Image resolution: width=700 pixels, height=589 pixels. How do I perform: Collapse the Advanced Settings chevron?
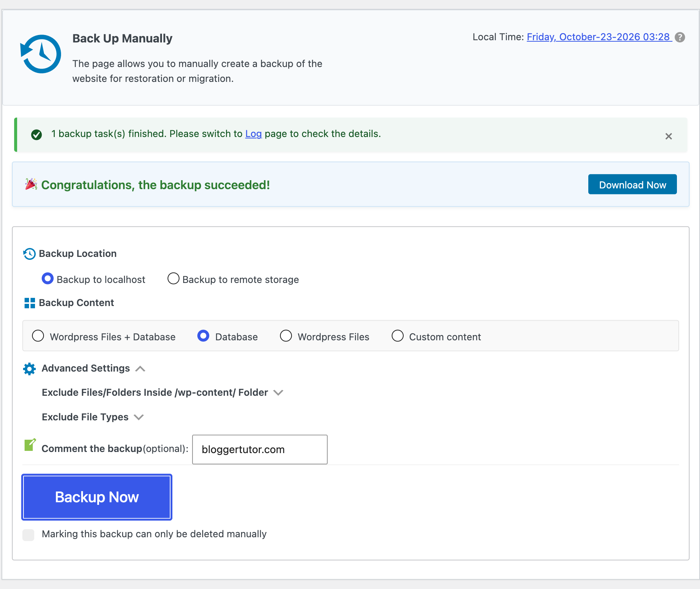click(140, 369)
